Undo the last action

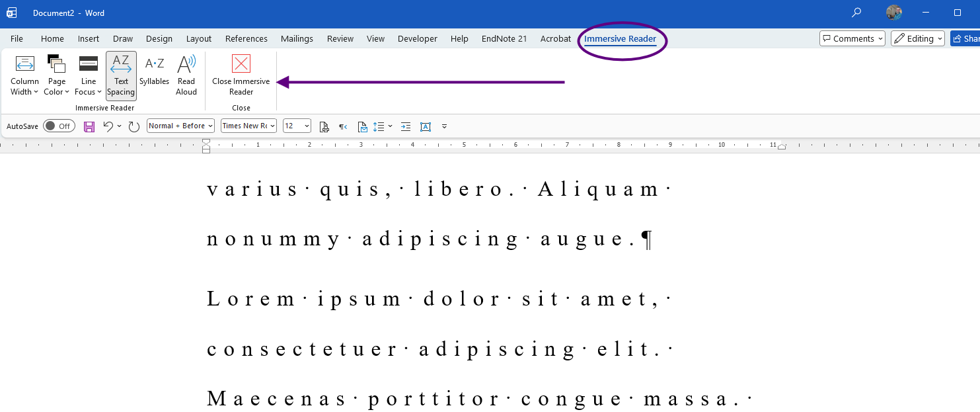pos(108,126)
